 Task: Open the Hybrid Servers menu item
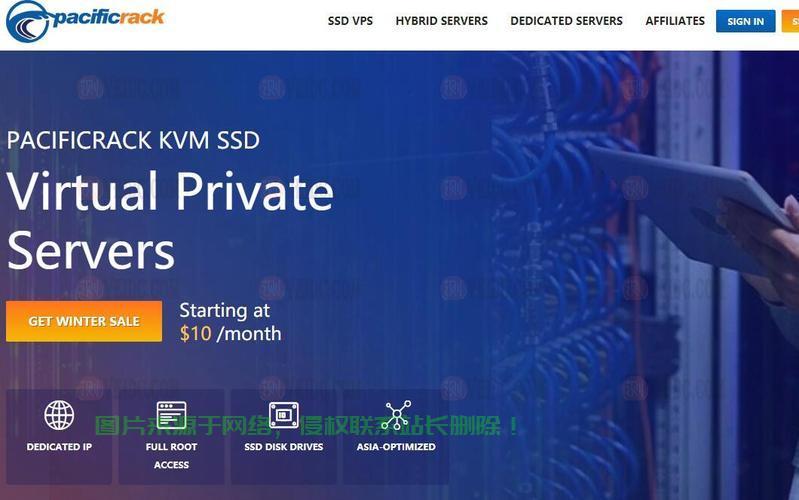coord(441,21)
